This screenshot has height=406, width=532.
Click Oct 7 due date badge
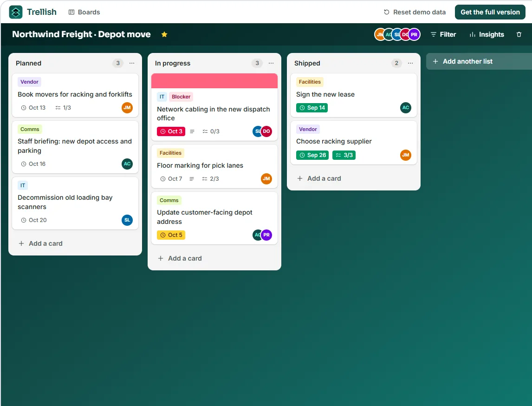(171, 178)
